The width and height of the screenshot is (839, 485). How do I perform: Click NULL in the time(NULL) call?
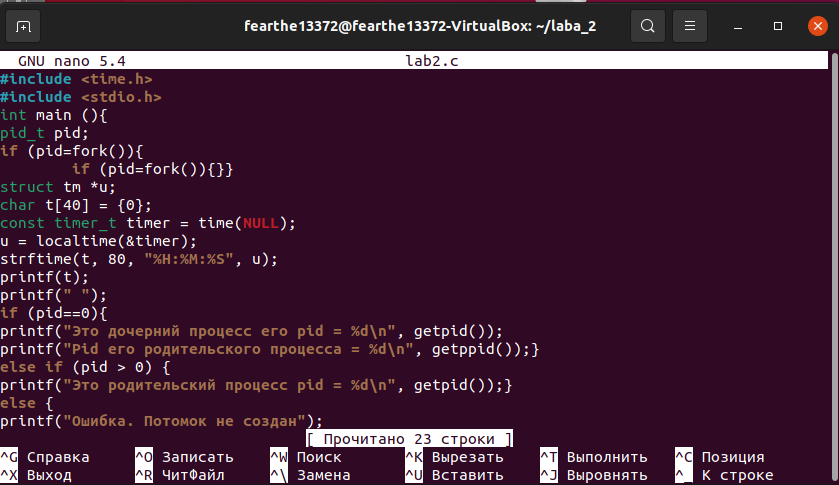261,223
